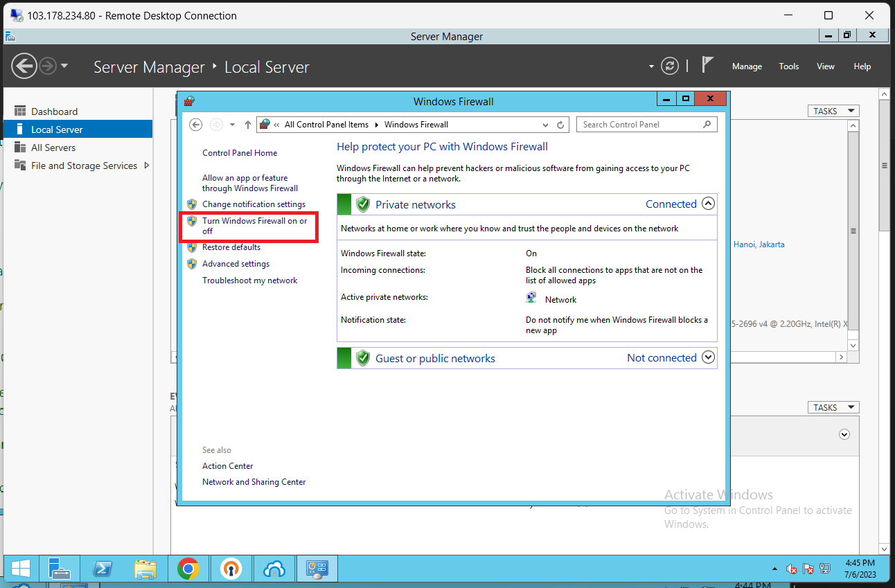The width and height of the screenshot is (895, 588).
Task: Click Back arrow in Windows Firewall window
Action: pyautogui.click(x=196, y=125)
